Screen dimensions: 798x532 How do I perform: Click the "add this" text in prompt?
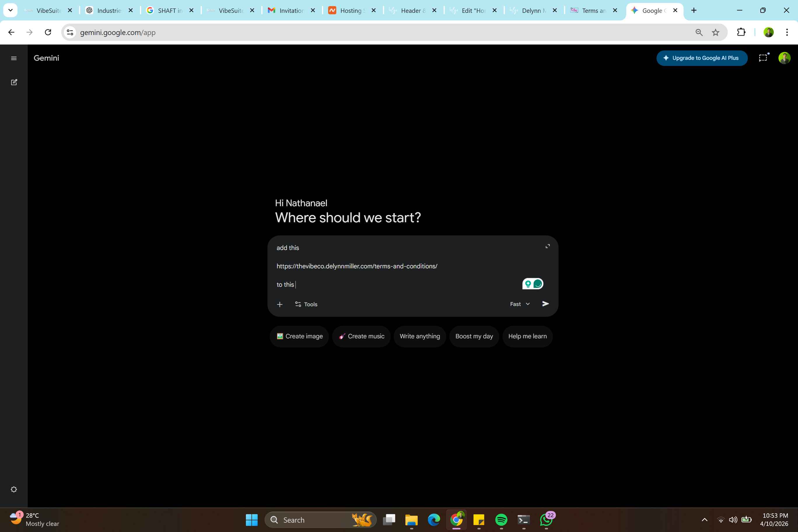[288, 248]
